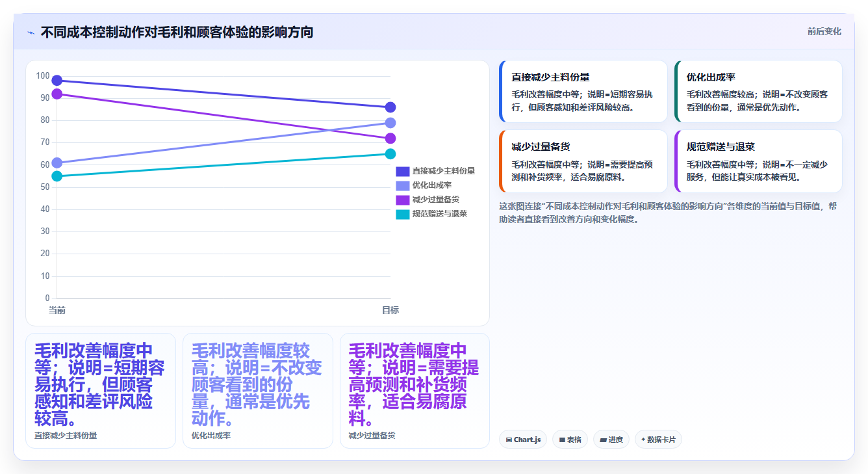Click the 当前 point at 55 on the chart
Image resolution: width=868 pixels, height=474 pixels.
(x=57, y=176)
